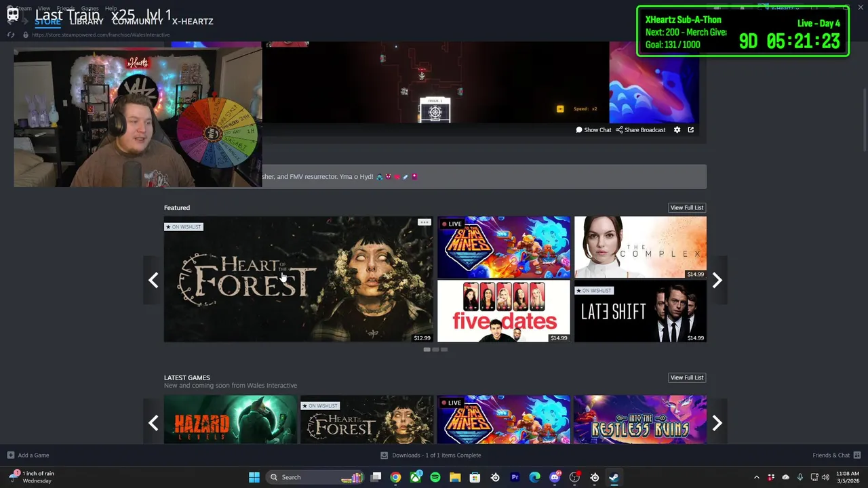Click the $12.99 price on Heart of the Forest
Screen dimensions: 868x488
coord(422,338)
